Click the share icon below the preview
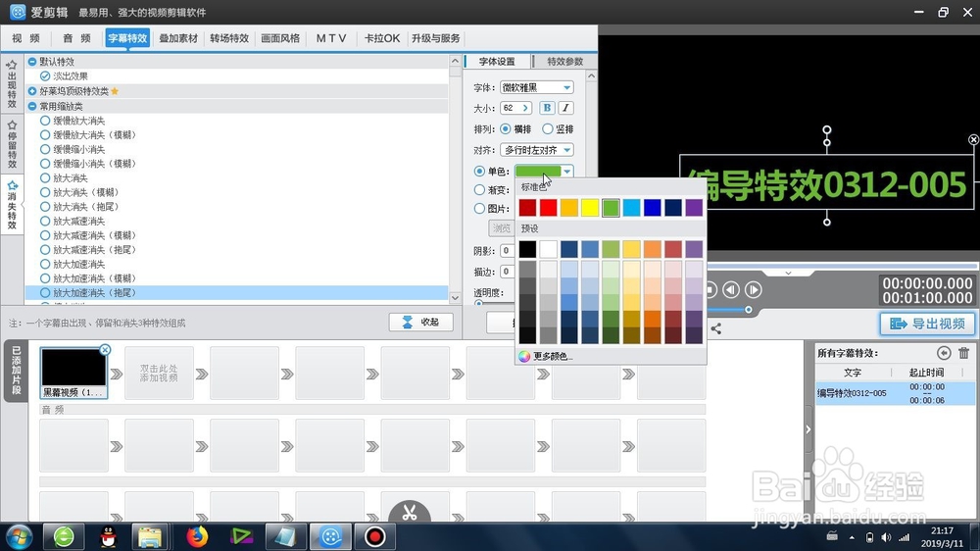 (716, 328)
